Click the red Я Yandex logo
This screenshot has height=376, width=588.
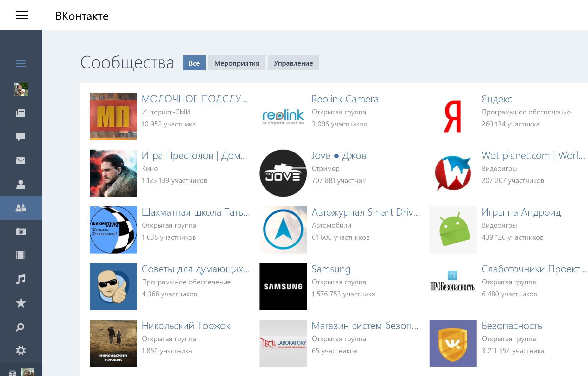coord(453,116)
